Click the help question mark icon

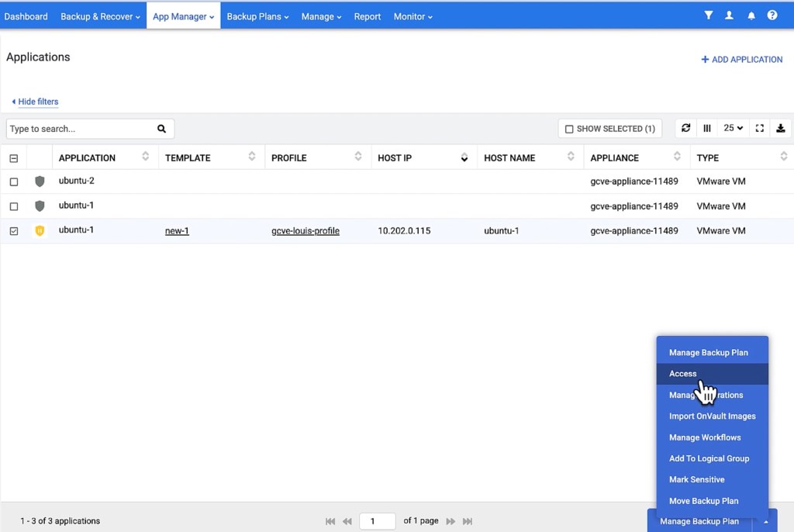[772, 16]
